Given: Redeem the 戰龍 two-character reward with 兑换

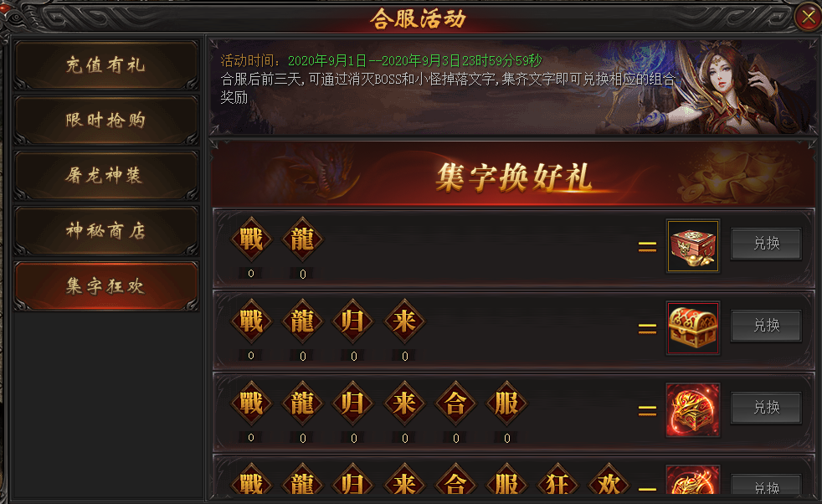Looking at the screenshot, I should [766, 244].
